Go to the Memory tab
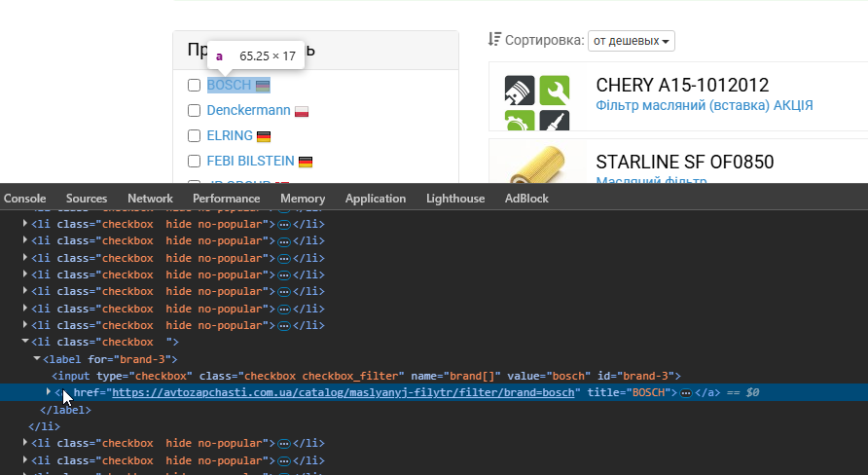The image size is (868, 475). click(303, 199)
